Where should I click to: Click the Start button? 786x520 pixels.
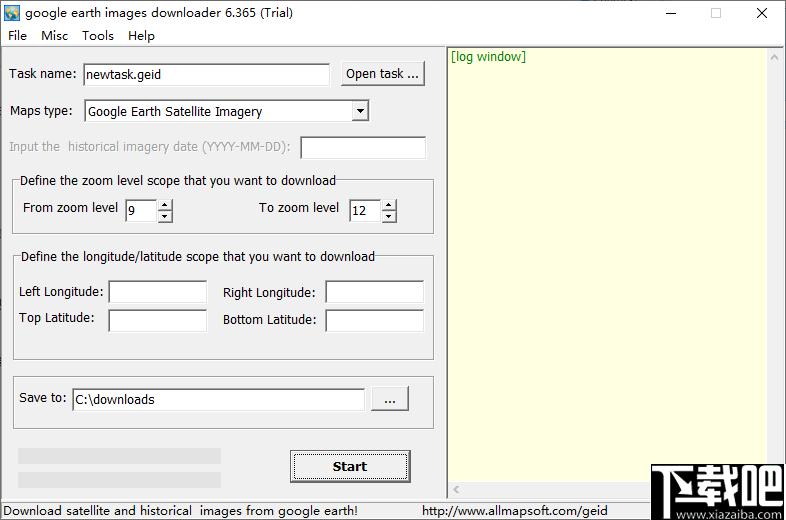(x=350, y=466)
